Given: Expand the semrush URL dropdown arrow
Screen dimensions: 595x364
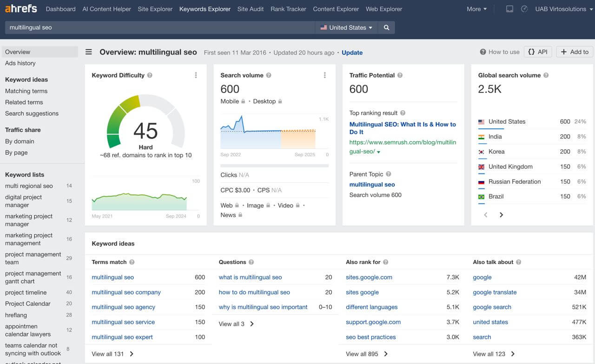Looking at the screenshot, I should tap(378, 152).
